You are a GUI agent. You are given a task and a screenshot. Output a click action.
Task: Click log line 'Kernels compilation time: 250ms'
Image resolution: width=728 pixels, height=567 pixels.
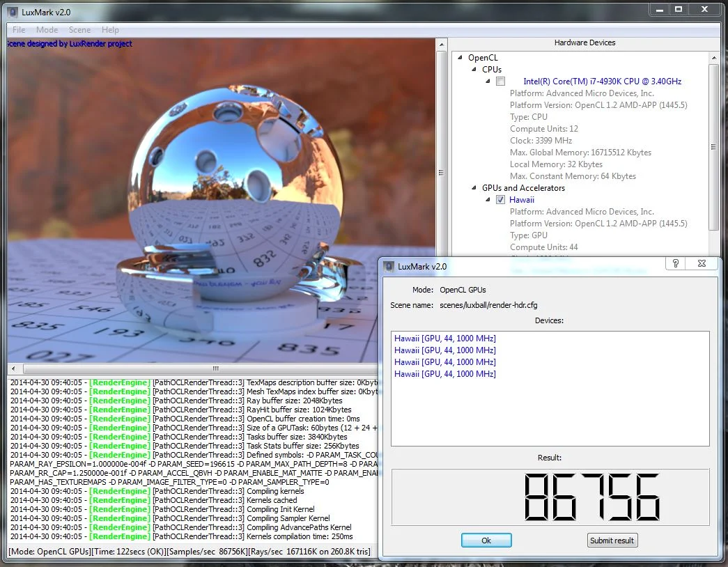point(182,536)
